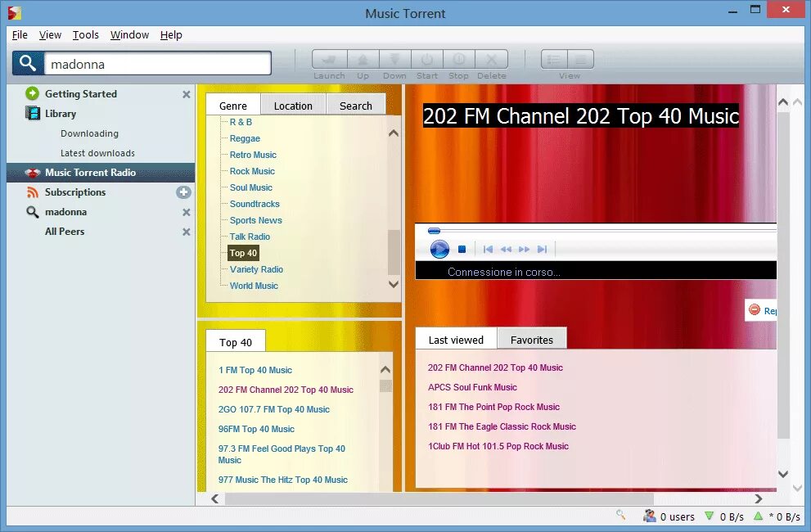Open 1 FM Top 40 Music station

(x=255, y=370)
